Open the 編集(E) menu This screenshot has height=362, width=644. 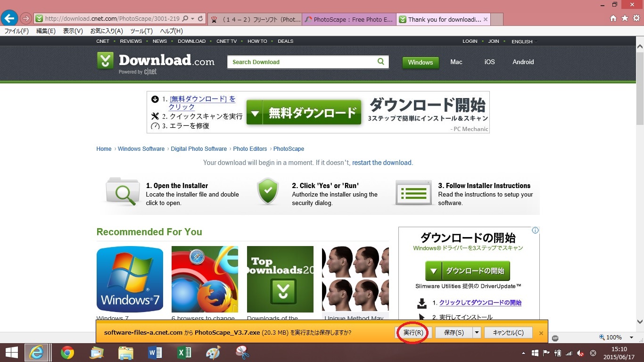pyautogui.click(x=46, y=31)
